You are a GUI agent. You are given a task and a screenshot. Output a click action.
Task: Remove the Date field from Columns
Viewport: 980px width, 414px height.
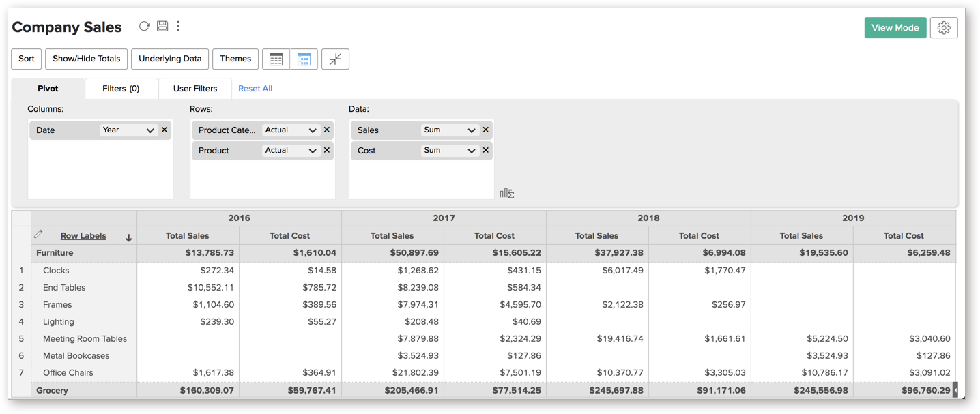[x=164, y=130]
